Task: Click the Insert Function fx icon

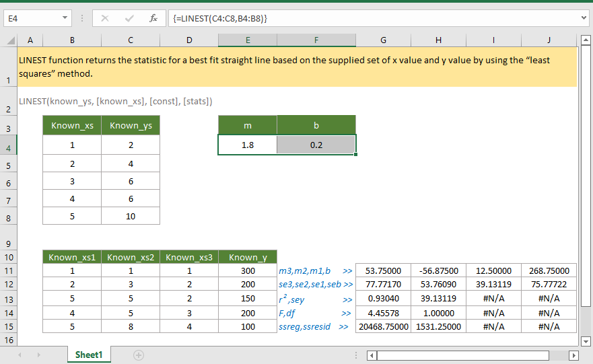Action: pyautogui.click(x=153, y=18)
